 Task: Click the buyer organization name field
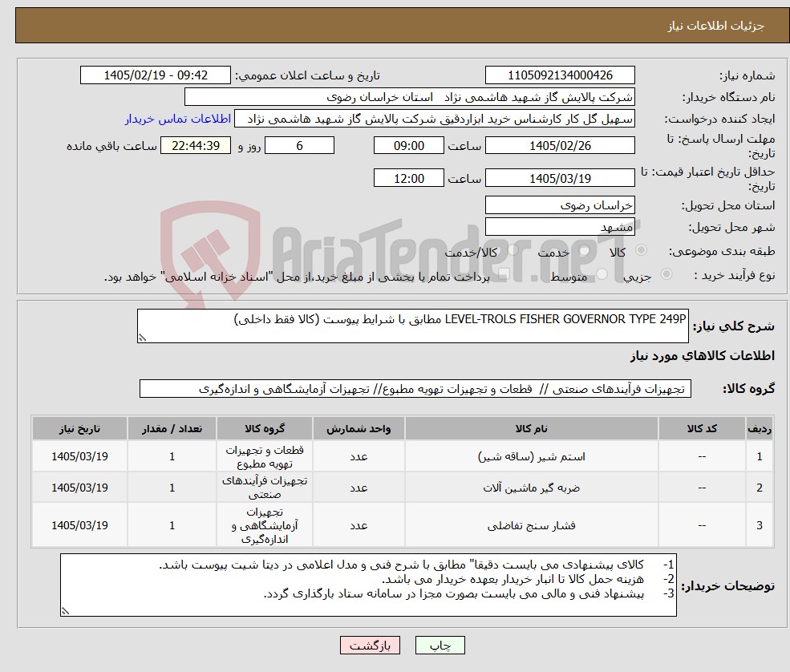pyautogui.click(x=410, y=97)
